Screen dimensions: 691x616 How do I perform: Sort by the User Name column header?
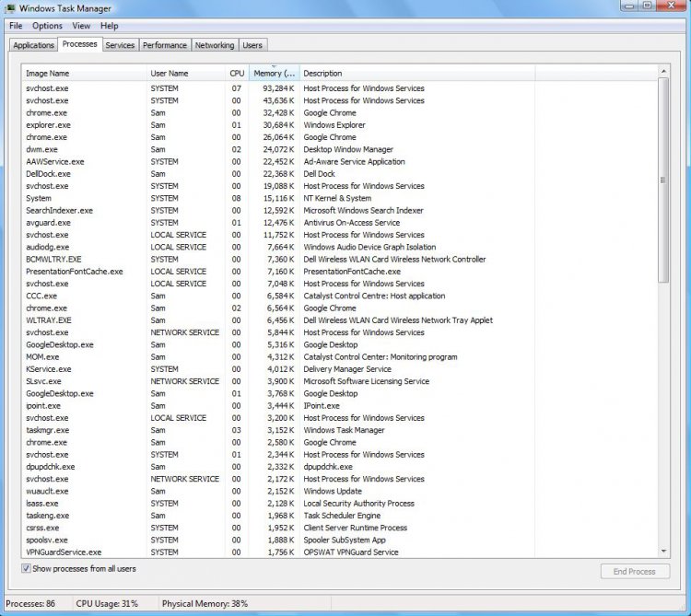click(185, 73)
